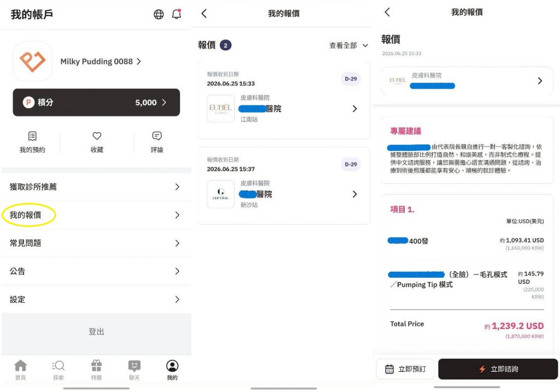Tap the Liol Clinic logo thumbnail
560x392 pixels.
point(221,194)
